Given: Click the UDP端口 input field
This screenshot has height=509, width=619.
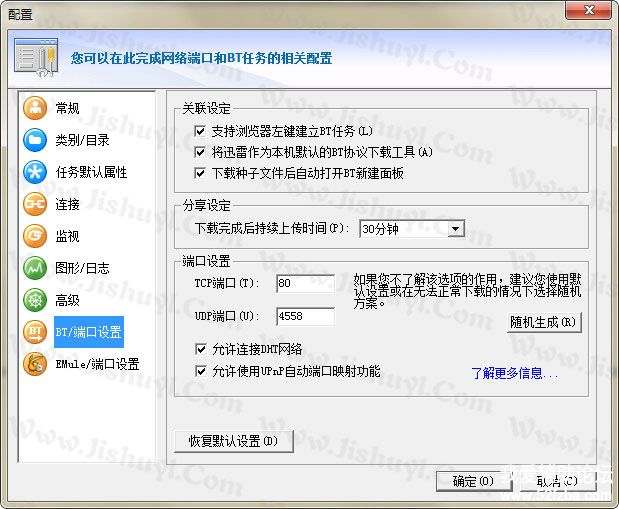Looking at the screenshot, I should click(306, 316).
